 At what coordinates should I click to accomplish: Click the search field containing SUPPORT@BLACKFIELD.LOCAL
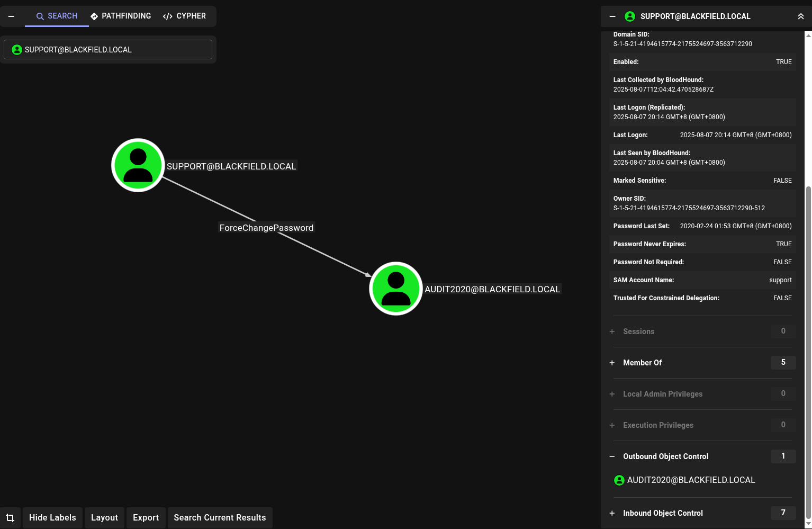(108, 50)
